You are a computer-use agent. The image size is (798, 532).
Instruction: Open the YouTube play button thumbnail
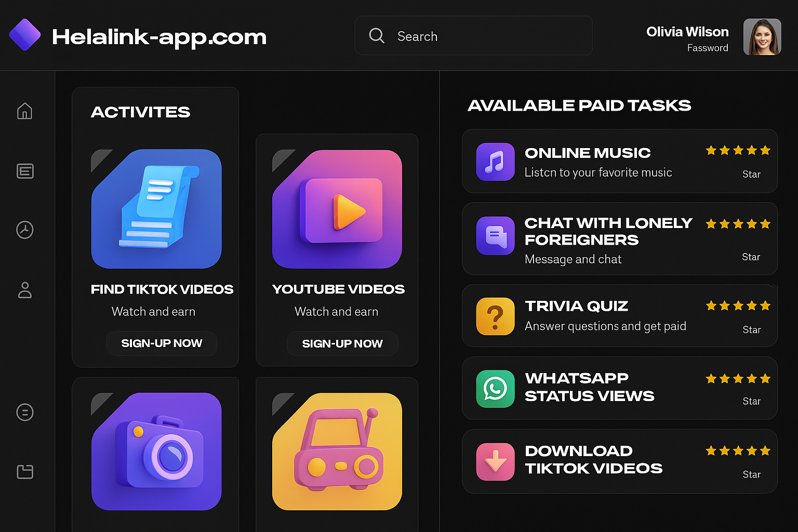(x=337, y=209)
